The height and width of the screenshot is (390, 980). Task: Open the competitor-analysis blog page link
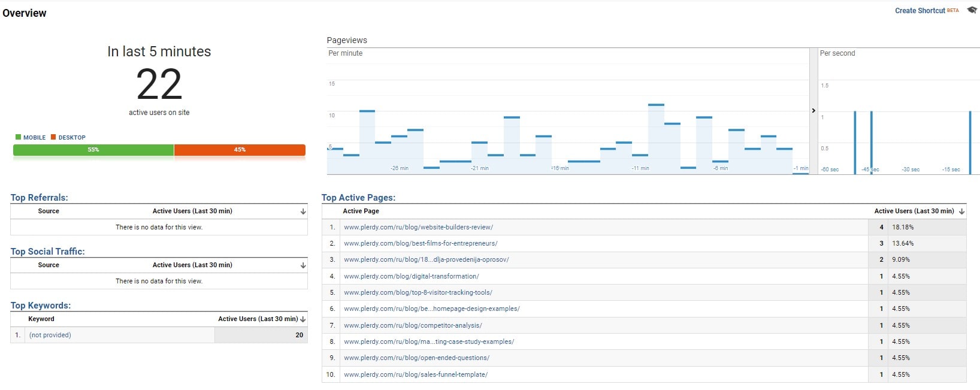[x=413, y=326]
